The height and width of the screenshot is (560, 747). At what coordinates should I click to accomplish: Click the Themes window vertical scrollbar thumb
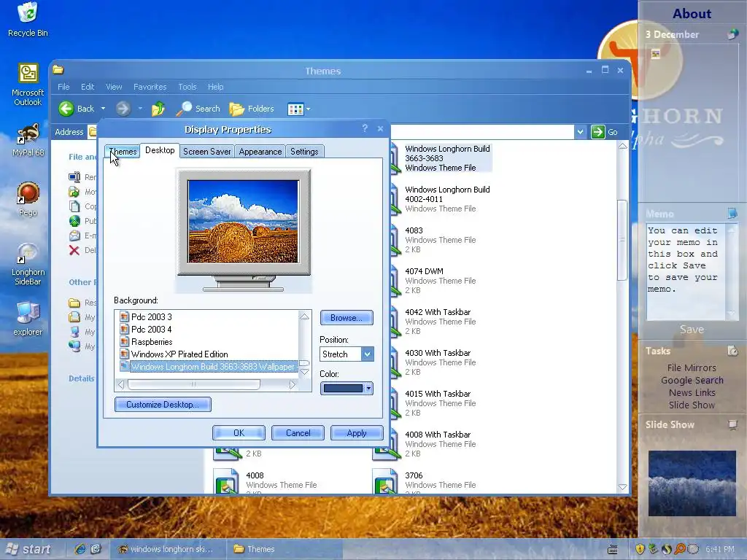[x=622, y=240]
